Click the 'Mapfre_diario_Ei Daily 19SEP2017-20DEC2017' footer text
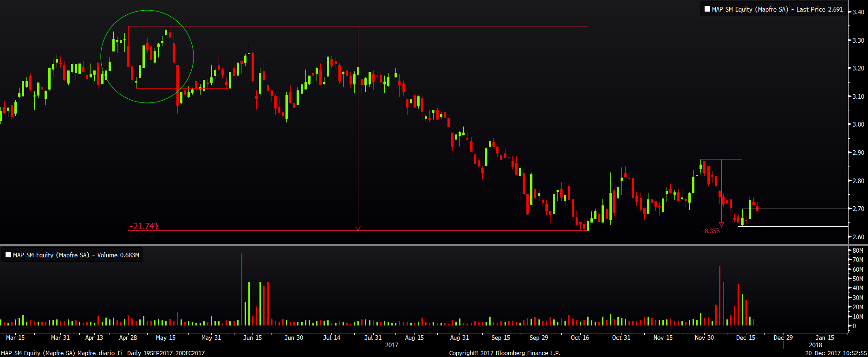The width and height of the screenshot is (868, 357). 141,353
